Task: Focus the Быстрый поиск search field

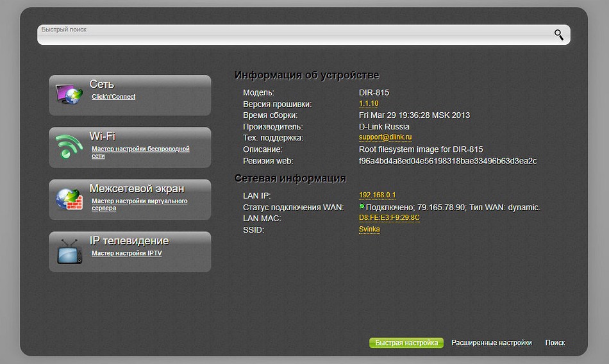Action: [x=295, y=35]
